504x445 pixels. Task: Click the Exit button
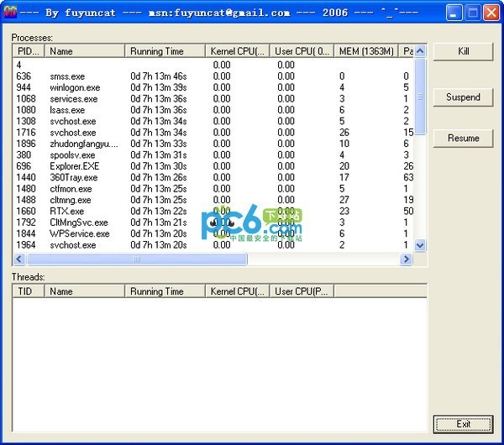[x=463, y=424]
